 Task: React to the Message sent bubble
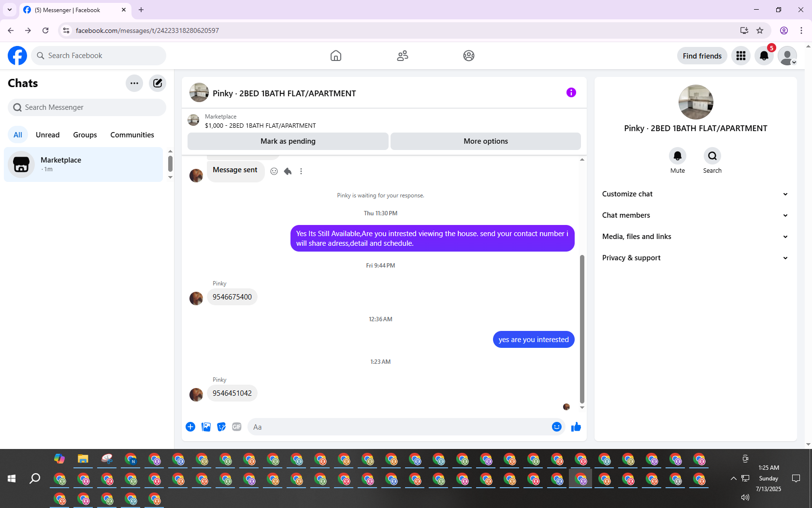[x=274, y=171]
